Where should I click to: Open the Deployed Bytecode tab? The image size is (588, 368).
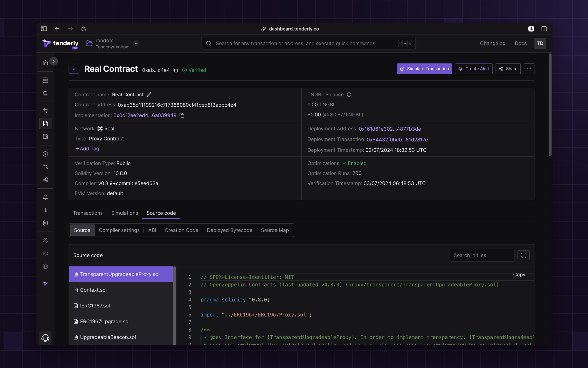pos(229,230)
